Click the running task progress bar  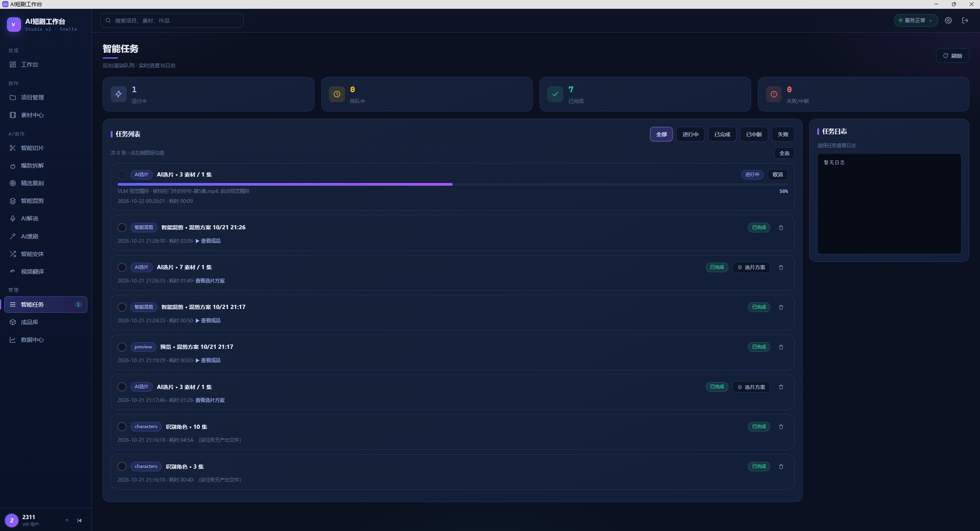coord(452,185)
